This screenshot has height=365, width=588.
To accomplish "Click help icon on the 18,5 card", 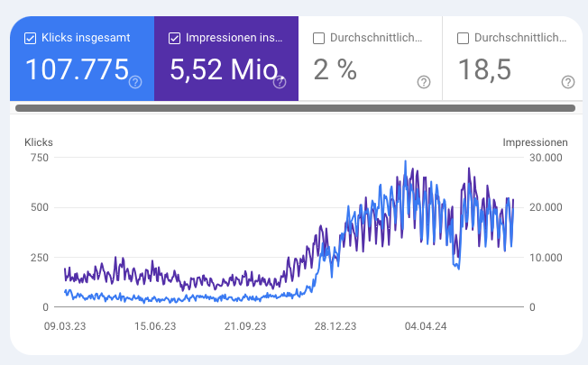I will 568,82.
